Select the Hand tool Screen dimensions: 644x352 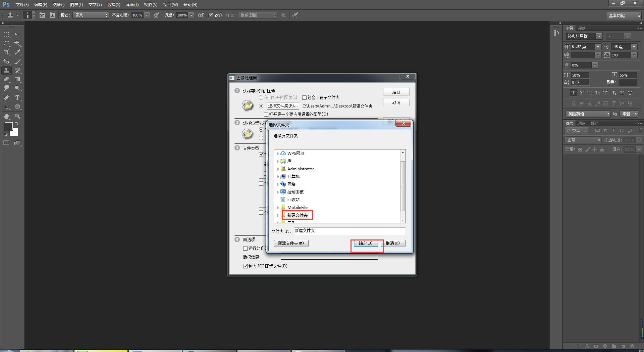(x=6, y=116)
